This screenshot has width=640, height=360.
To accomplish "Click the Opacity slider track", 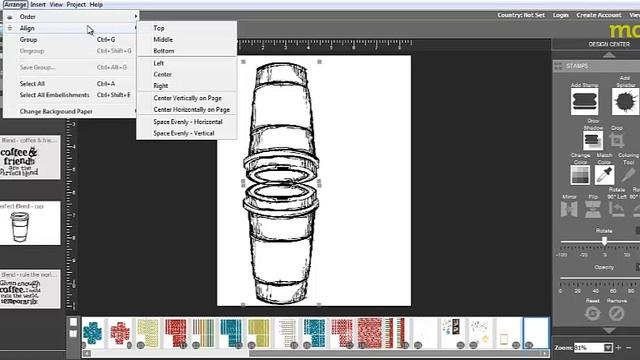I will tap(600, 278).
